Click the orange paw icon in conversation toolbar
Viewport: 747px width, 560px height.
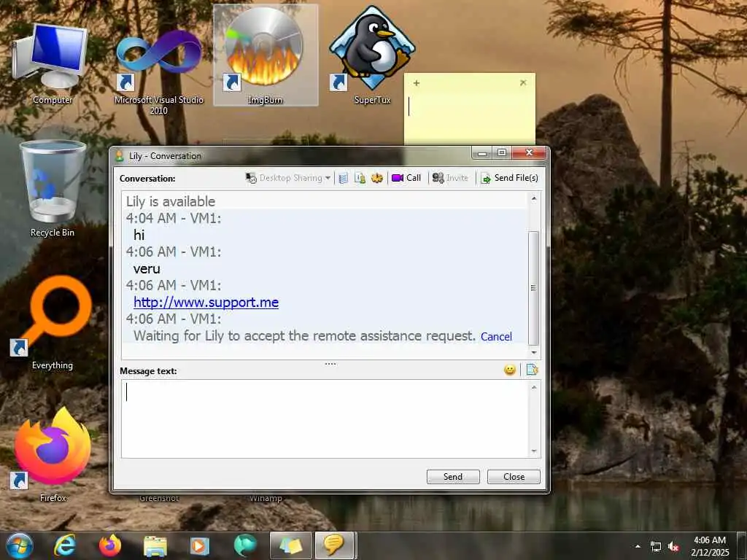377,178
